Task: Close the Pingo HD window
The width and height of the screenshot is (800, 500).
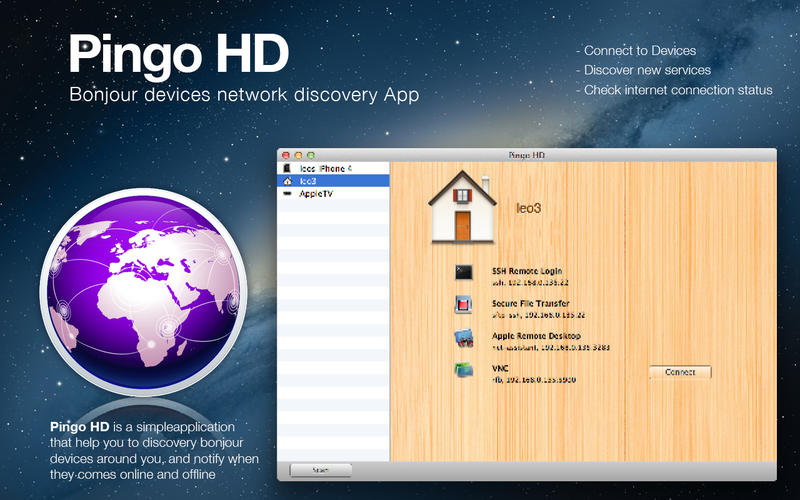Action: [286, 155]
